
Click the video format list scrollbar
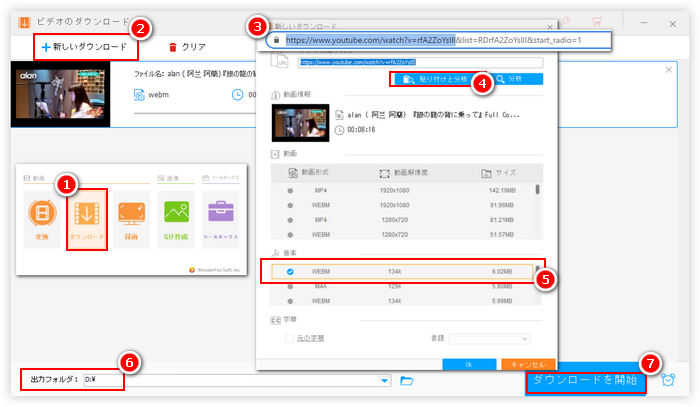[538, 190]
